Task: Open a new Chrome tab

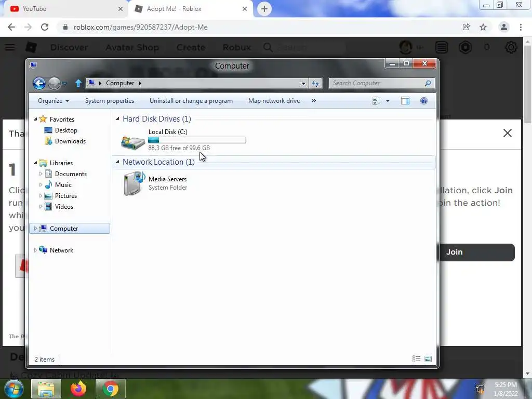Action: [264, 9]
